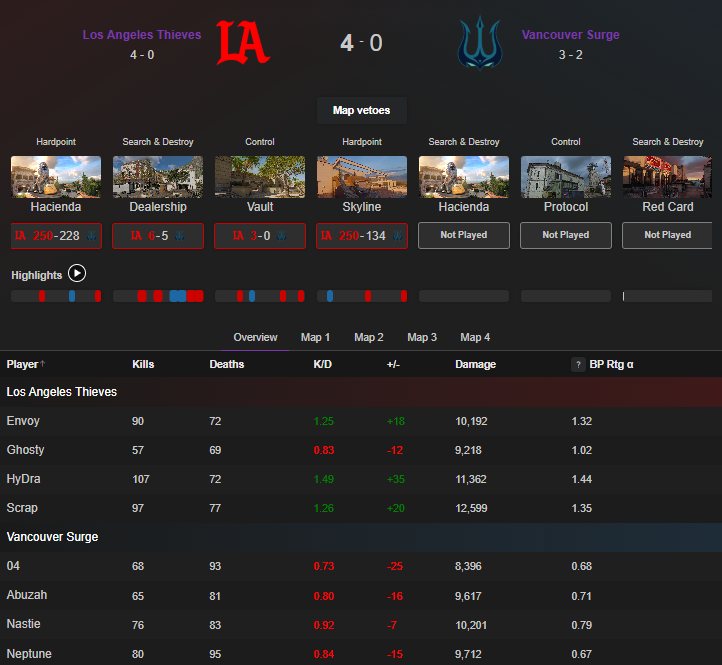This screenshot has height=665, width=722.
Task: Open the Los Angeles Thieves team link
Action: 142,35
